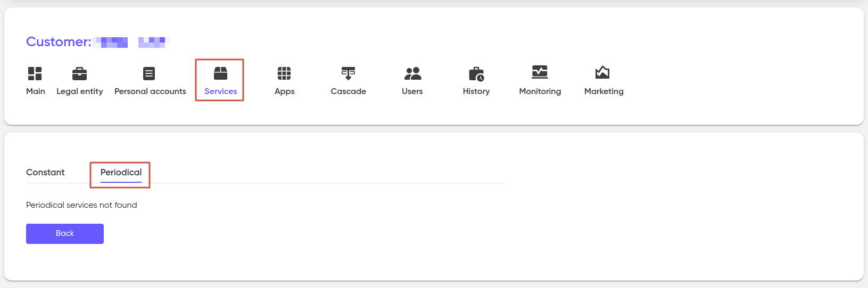The height and width of the screenshot is (288, 868).
Task: Open the Apps grid icon
Action: [284, 73]
